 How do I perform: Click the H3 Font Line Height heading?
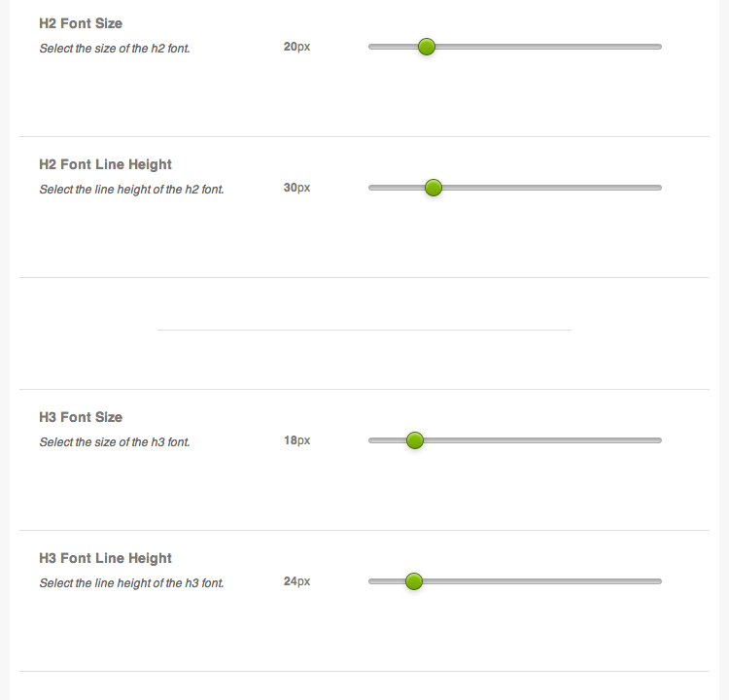tap(106, 558)
